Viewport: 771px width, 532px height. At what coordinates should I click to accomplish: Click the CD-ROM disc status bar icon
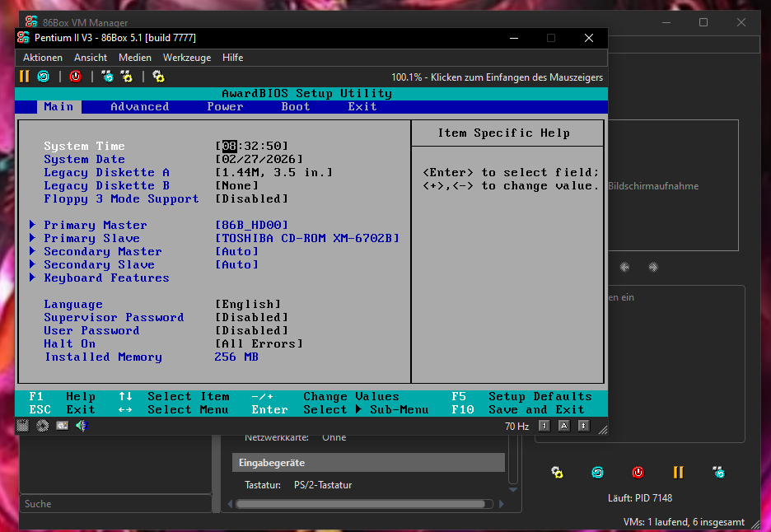[43, 426]
